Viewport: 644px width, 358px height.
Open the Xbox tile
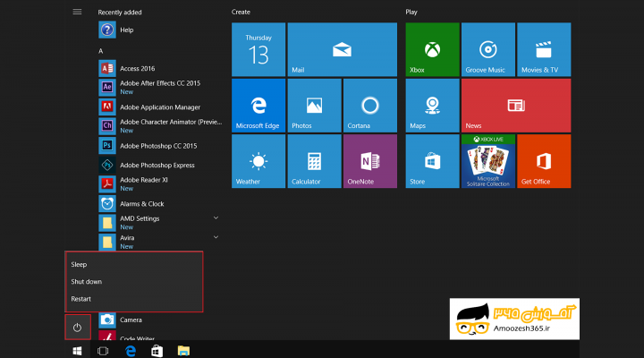click(x=433, y=49)
